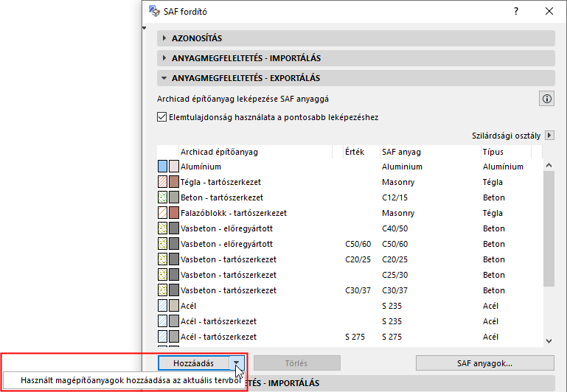The image size is (567, 392).
Task: Select Vasbeton - tartószerkezet row valued C30/37
Action: tap(350, 290)
